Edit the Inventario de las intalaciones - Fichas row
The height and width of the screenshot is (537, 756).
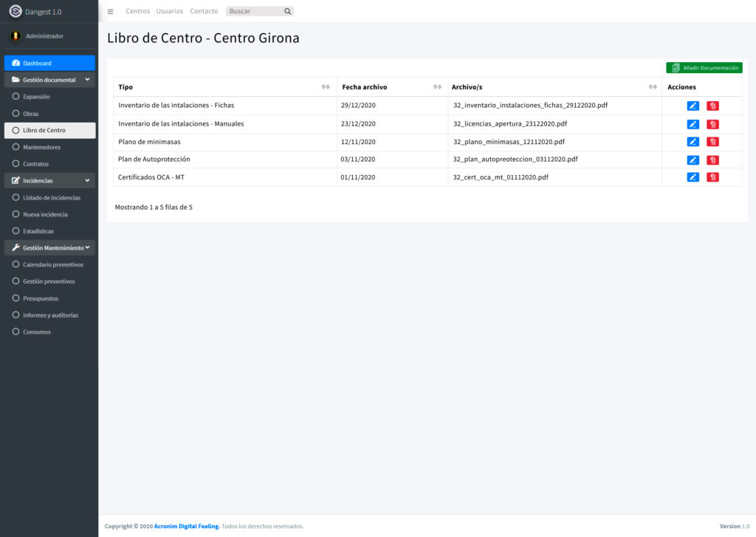coord(693,106)
